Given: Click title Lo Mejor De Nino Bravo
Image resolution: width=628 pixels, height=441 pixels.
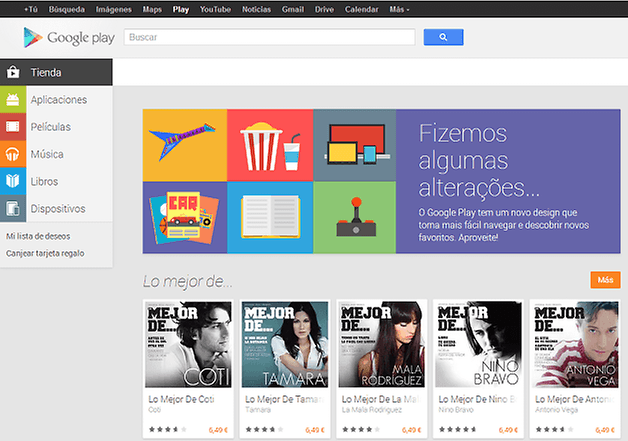Looking at the screenshot, I should [x=479, y=399].
